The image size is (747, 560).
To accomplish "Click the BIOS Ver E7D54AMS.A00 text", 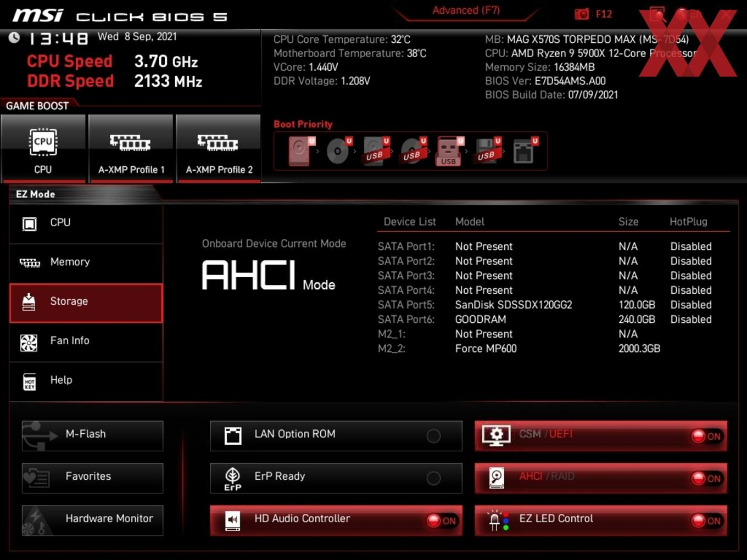I will click(x=545, y=81).
